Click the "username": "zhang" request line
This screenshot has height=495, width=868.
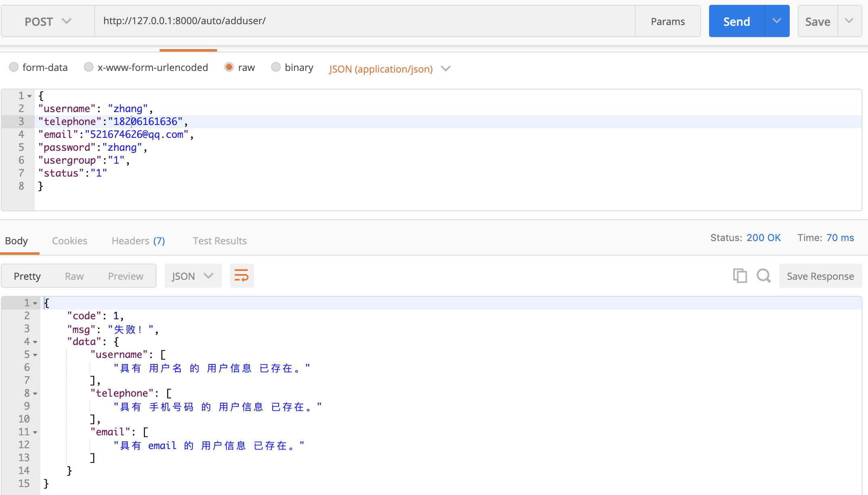(x=96, y=108)
